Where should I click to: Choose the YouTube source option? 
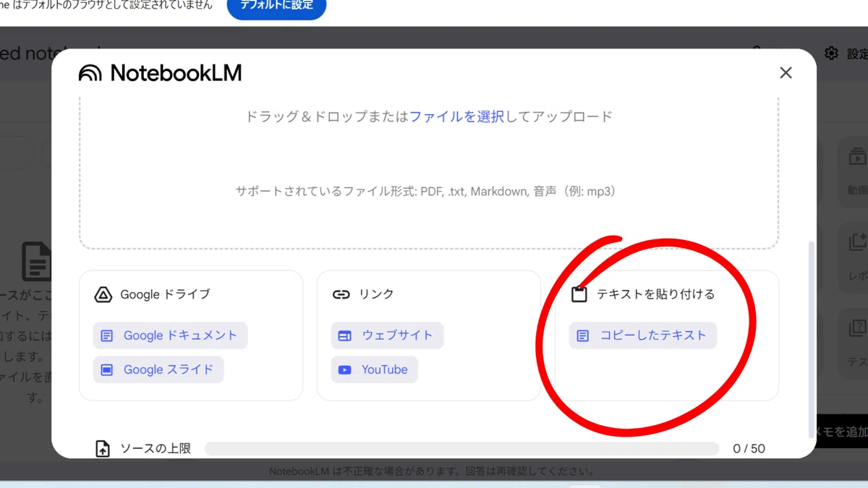click(x=375, y=369)
